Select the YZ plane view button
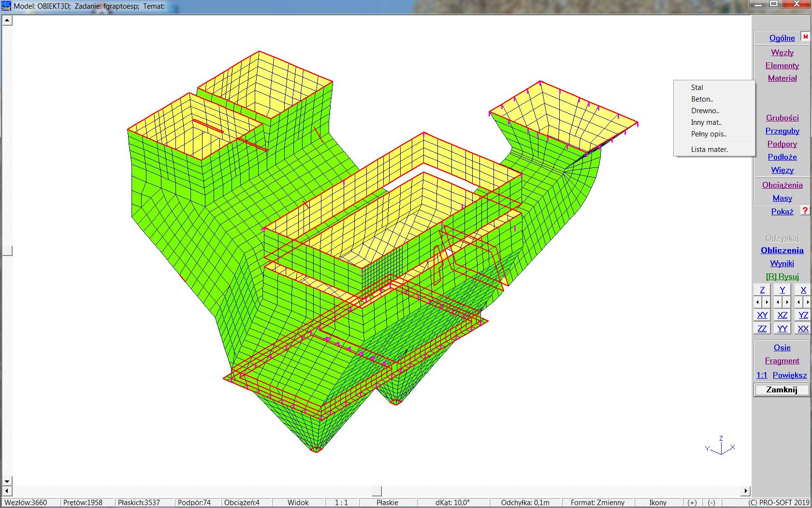The image size is (812, 508). click(803, 315)
